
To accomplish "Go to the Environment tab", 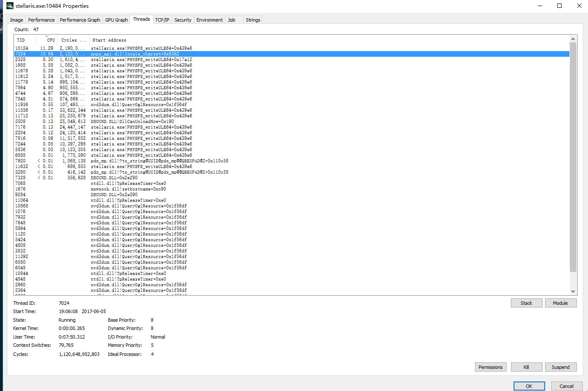I will pos(209,20).
